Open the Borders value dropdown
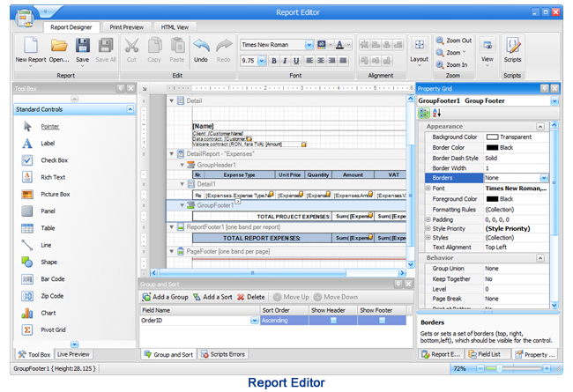573x392 pixels. pos(544,178)
